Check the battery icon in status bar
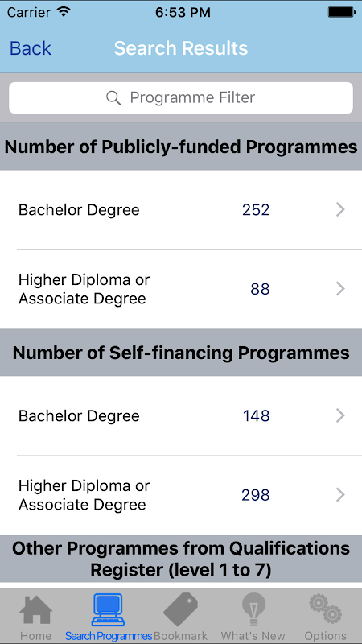Viewport: 362px width, 644px height. click(x=341, y=12)
